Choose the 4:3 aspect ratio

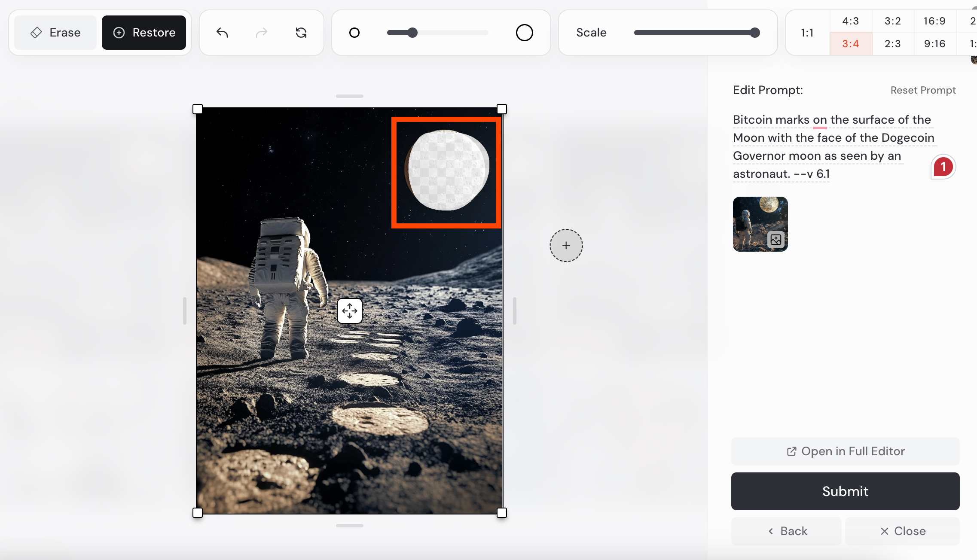coord(850,21)
